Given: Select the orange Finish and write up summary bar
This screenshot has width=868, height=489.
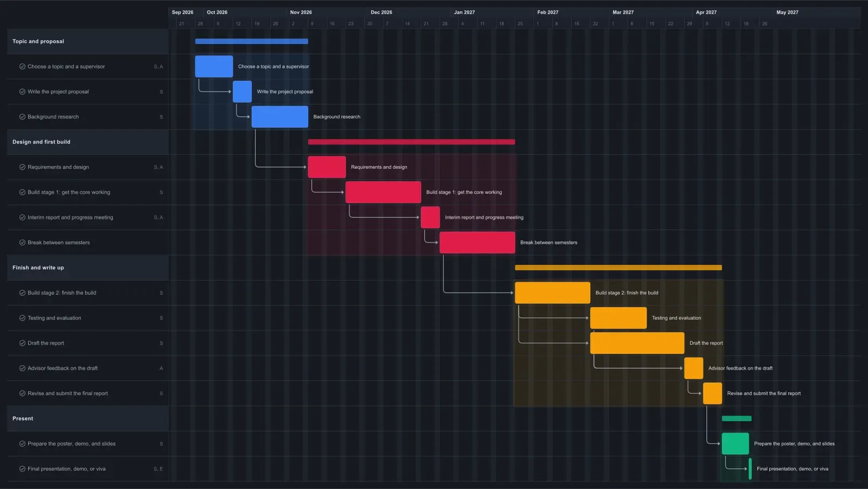Looking at the screenshot, I should click(618, 268).
